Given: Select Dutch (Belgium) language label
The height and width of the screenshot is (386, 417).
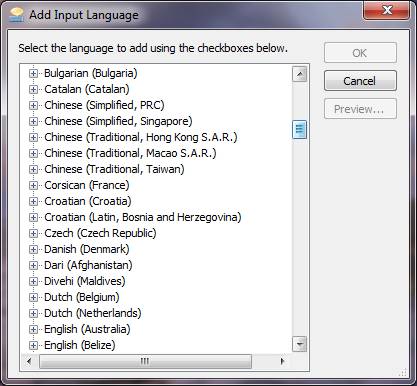Looking at the screenshot, I should tap(82, 297).
